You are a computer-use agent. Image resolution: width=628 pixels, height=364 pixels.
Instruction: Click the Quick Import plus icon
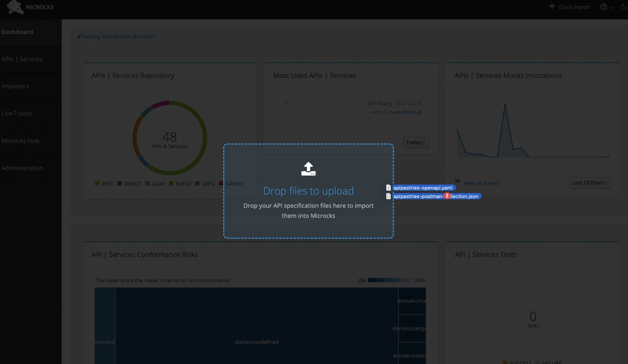(552, 7)
